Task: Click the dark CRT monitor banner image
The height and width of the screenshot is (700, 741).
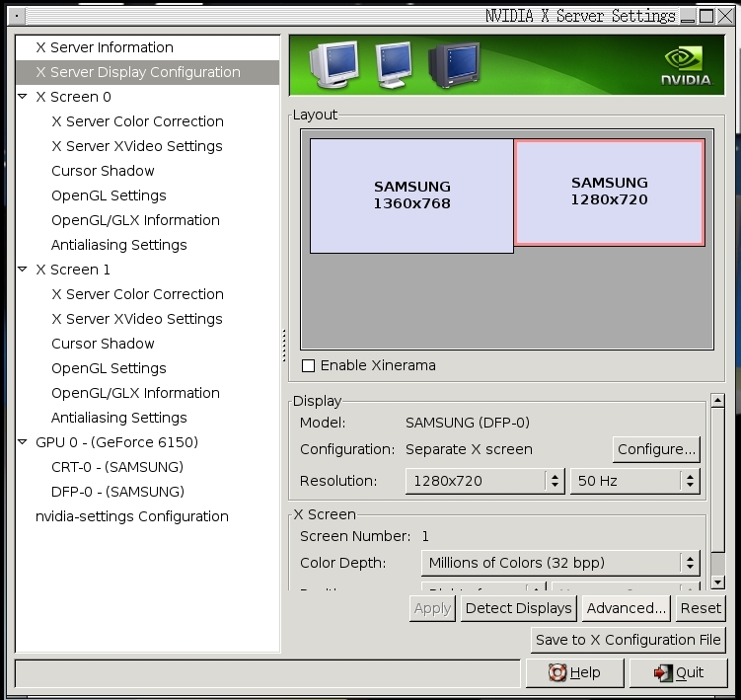Action: (453, 65)
